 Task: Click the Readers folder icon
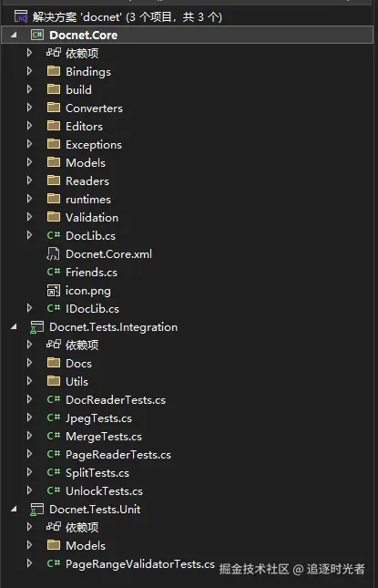pos(54,181)
